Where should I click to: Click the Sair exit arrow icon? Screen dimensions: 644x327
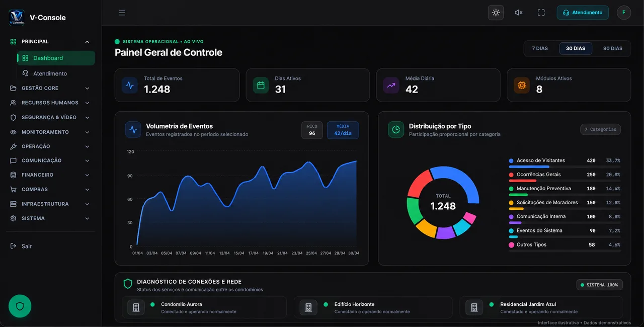(x=14, y=246)
